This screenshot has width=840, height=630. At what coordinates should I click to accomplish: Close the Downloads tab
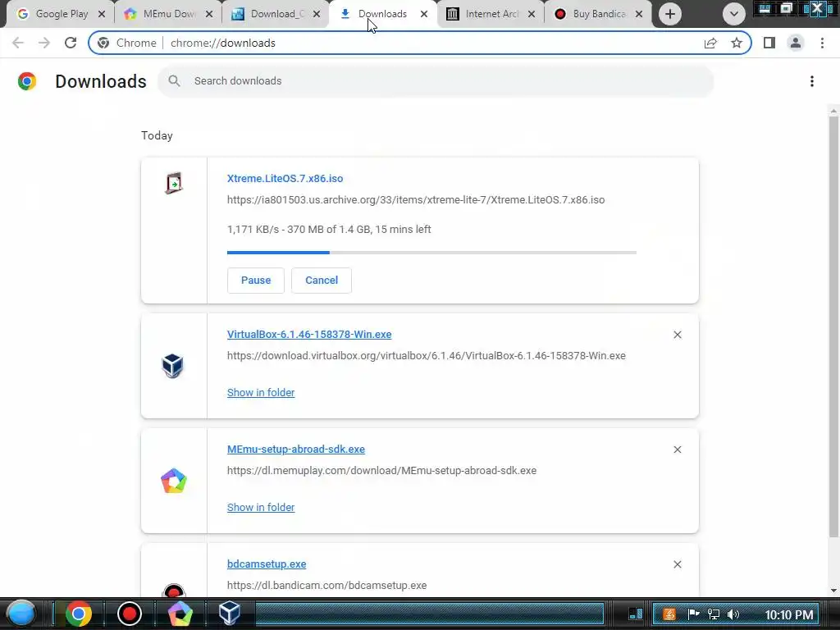pos(424,15)
